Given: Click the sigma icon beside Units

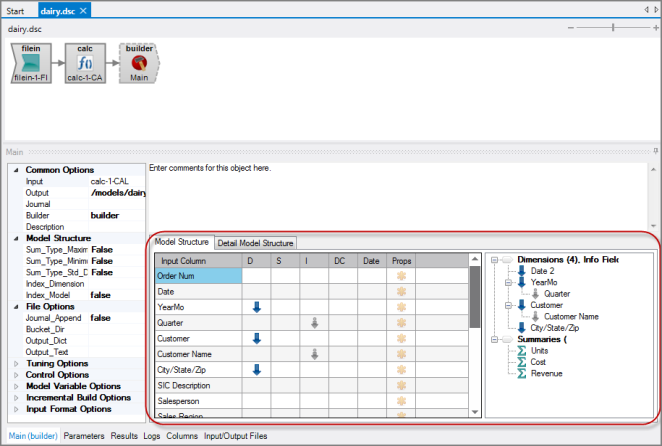Looking at the screenshot, I should (x=522, y=350).
